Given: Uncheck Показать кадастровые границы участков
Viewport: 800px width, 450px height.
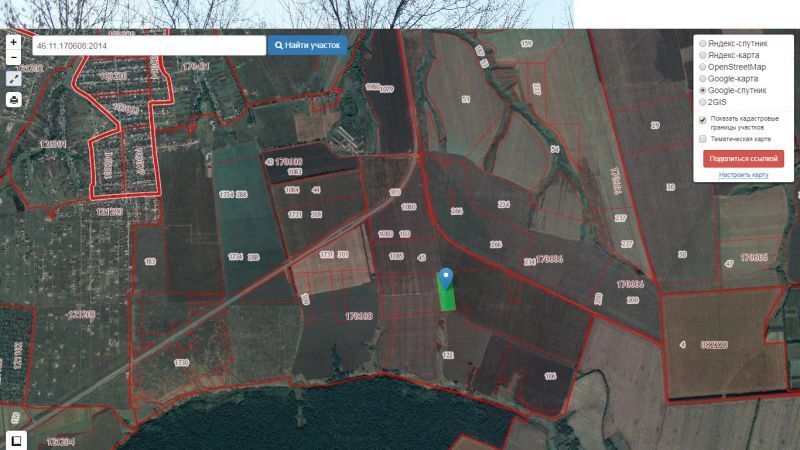Looking at the screenshot, I should click(703, 120).
